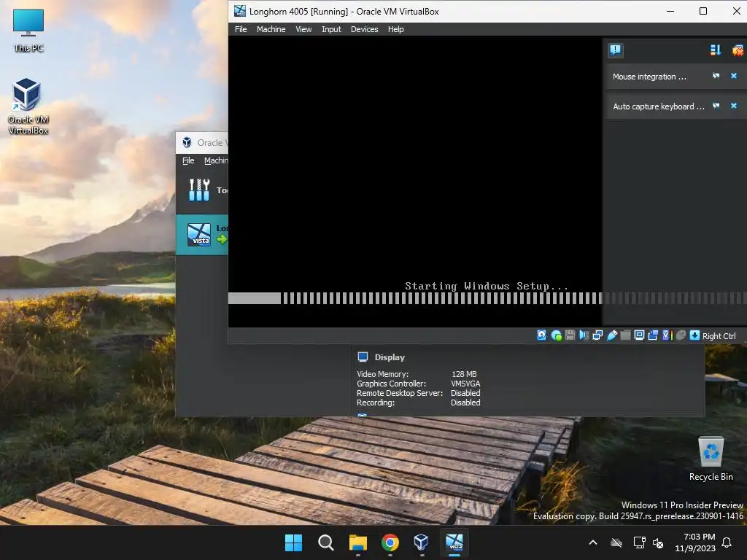Expand the hidden system tray icons chevron
The height and width of the screenshot is (560, 747).
tap(593, 542)
